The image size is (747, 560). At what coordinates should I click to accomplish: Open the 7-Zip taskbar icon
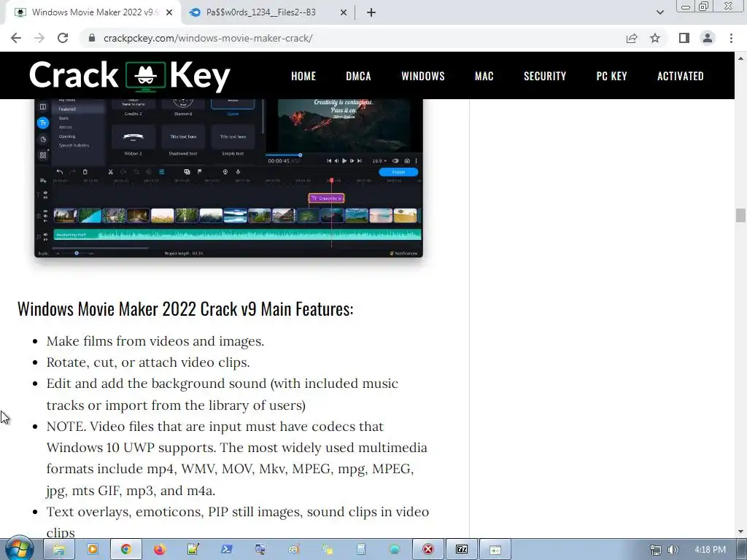(462, 550)
